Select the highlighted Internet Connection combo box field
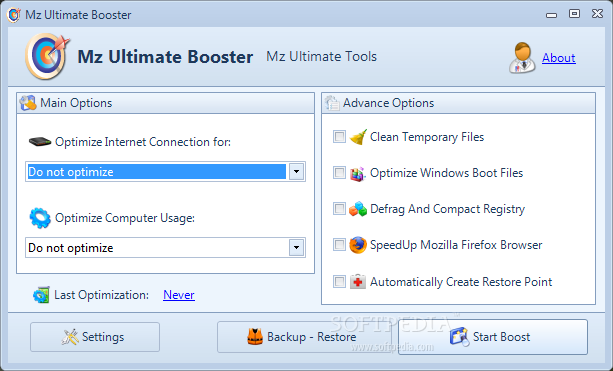Viewport: 613px width, 371px height. [165, 172]
